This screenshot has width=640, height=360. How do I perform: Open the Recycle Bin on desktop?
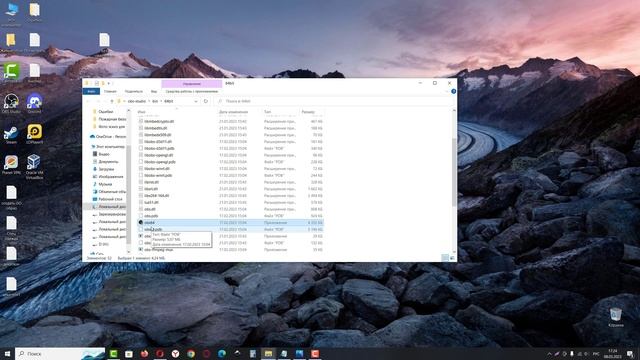(616, 317)
